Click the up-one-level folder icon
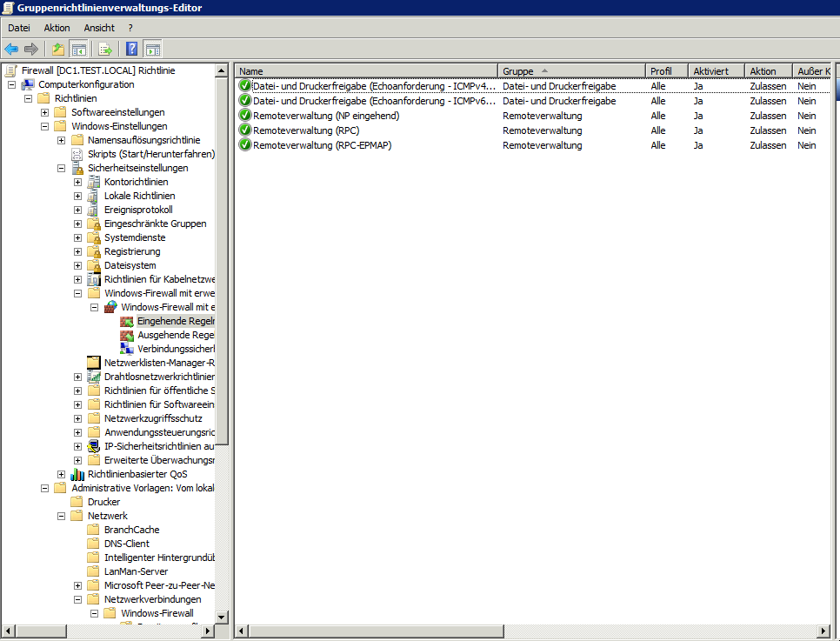Image resolution: width=840 pixels, height=641 pixels. point(58,49)
